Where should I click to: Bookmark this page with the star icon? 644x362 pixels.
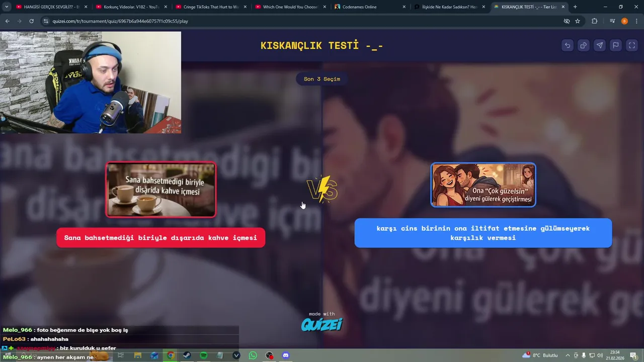click(578, 21)
